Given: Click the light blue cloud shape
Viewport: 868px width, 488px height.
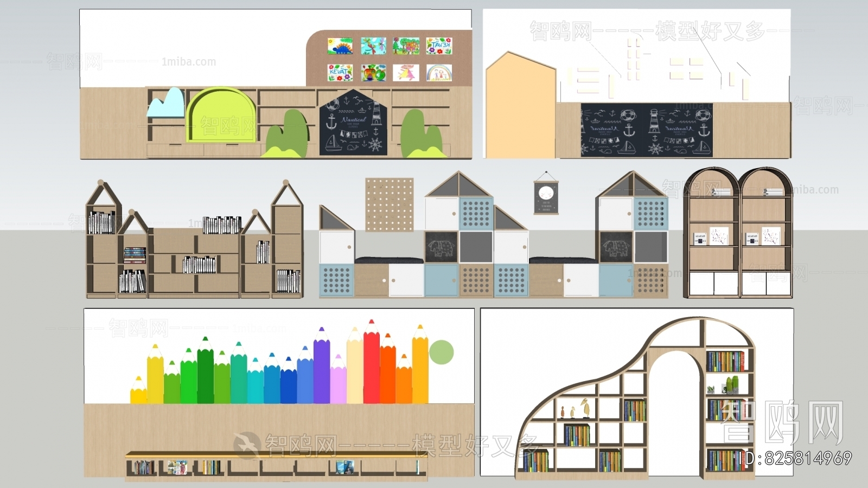Looking at the screenshot, I should (x=167, y=103).
